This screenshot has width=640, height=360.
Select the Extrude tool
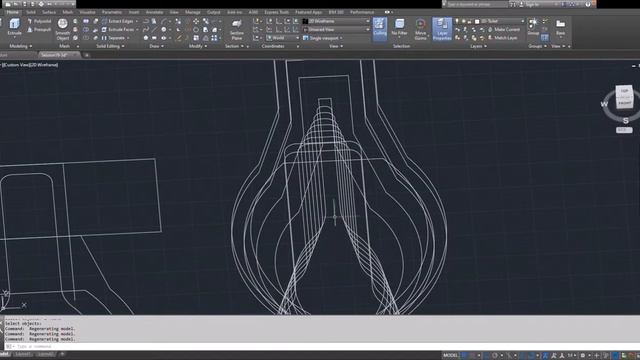pyautogui.click(x=14, y=27)
